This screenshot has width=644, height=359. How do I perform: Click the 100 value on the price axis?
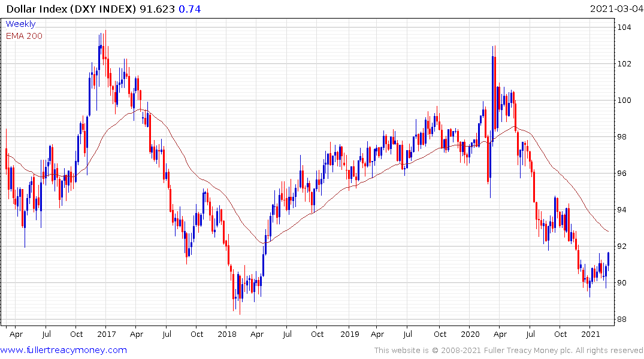coord(624,100)
